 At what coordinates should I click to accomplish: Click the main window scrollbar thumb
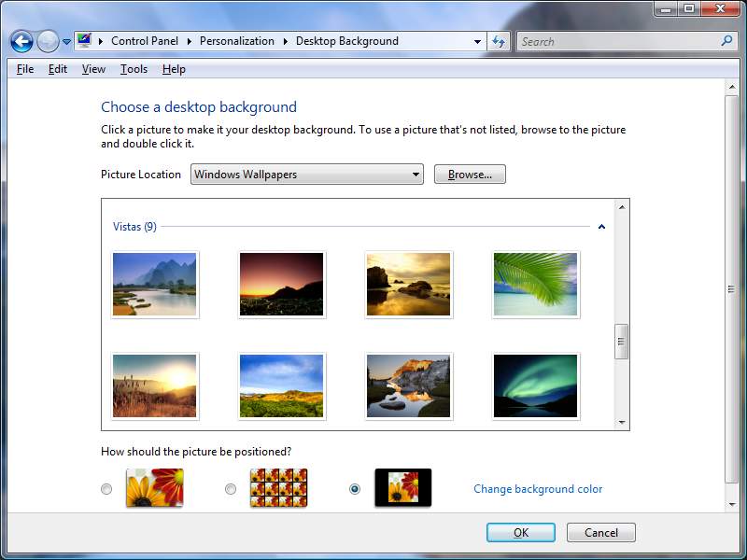pos(732,289)
